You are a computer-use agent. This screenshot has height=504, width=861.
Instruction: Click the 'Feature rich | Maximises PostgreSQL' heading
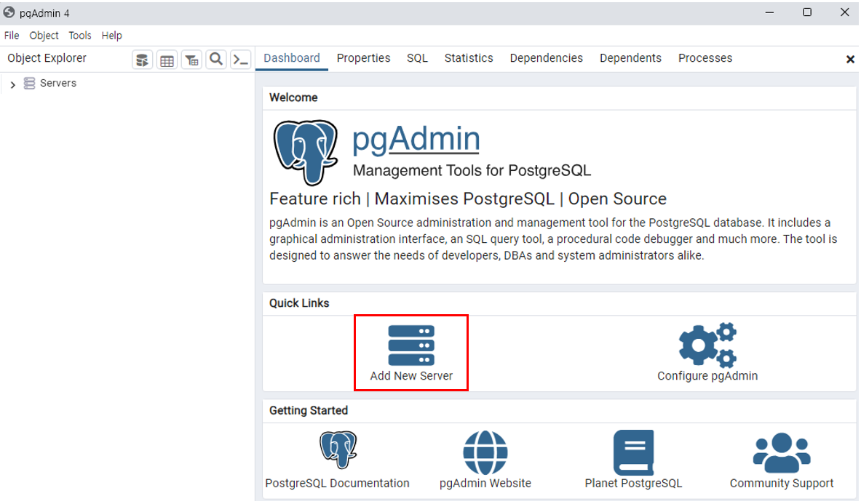pyautogui.click(x=468, y=199)
